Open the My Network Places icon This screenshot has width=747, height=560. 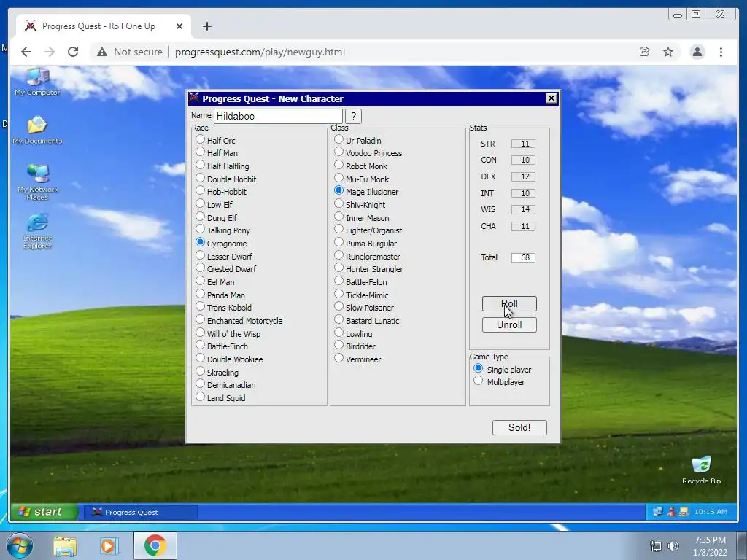(37, 182)
